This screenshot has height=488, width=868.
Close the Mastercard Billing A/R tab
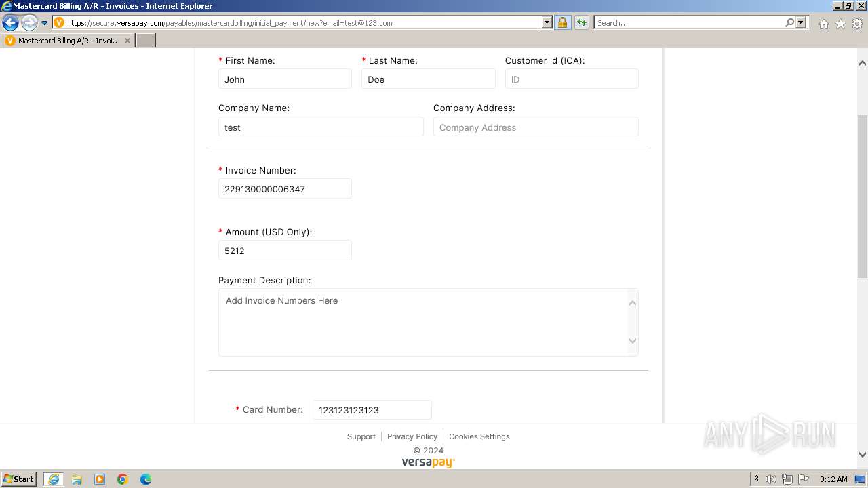[127, 41]
